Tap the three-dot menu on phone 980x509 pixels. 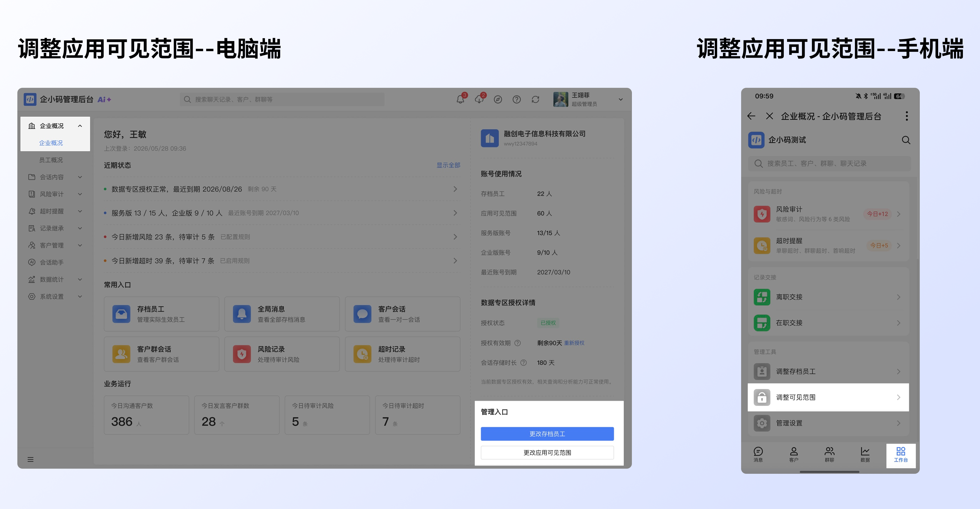click(906, 116)
